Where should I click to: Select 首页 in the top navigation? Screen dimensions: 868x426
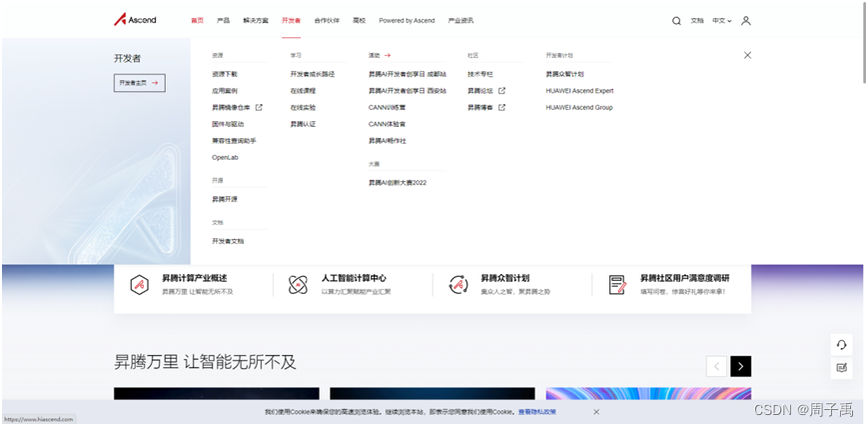197,20
